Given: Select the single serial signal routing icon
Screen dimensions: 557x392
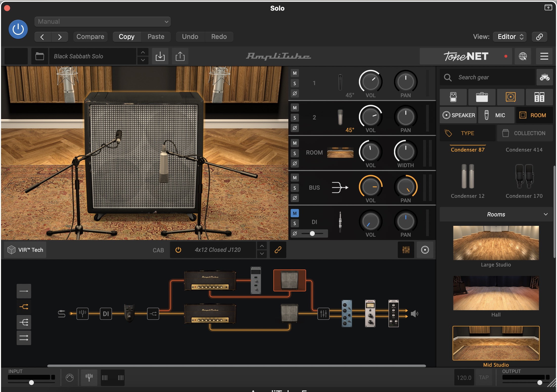Looking at the screenshot, I should 24,291.
